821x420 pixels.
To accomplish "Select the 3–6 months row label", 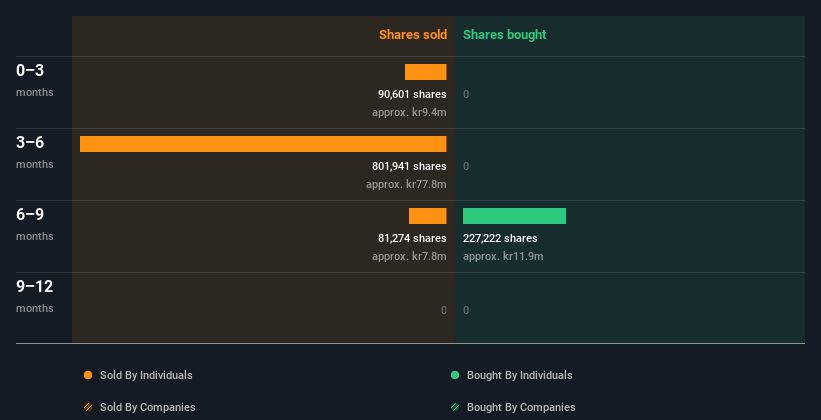I will click(35, 152).
